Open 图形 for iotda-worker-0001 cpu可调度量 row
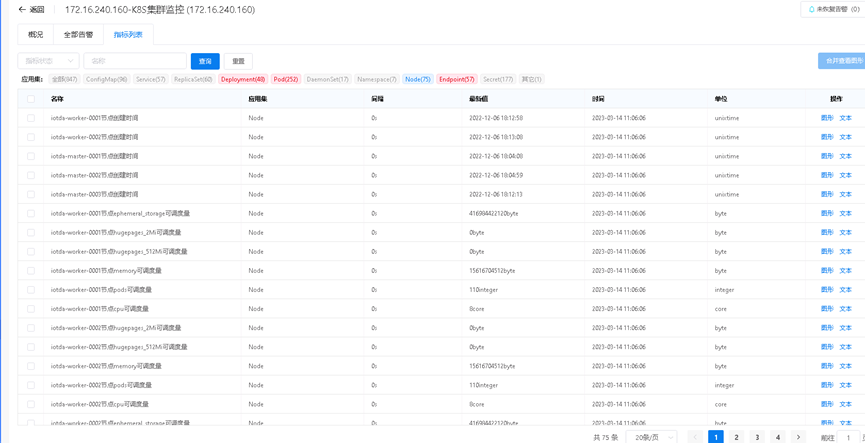The height and width of the screenshot is (443, 865). point(827,309)
